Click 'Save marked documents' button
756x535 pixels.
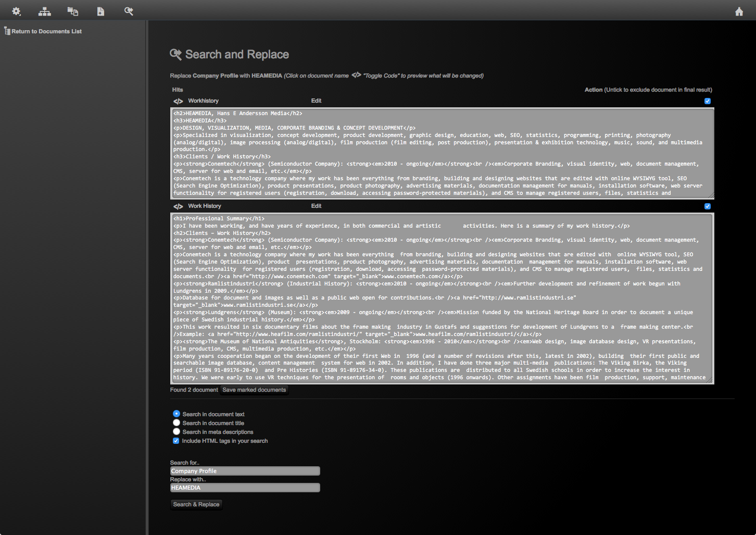(254, 390)
